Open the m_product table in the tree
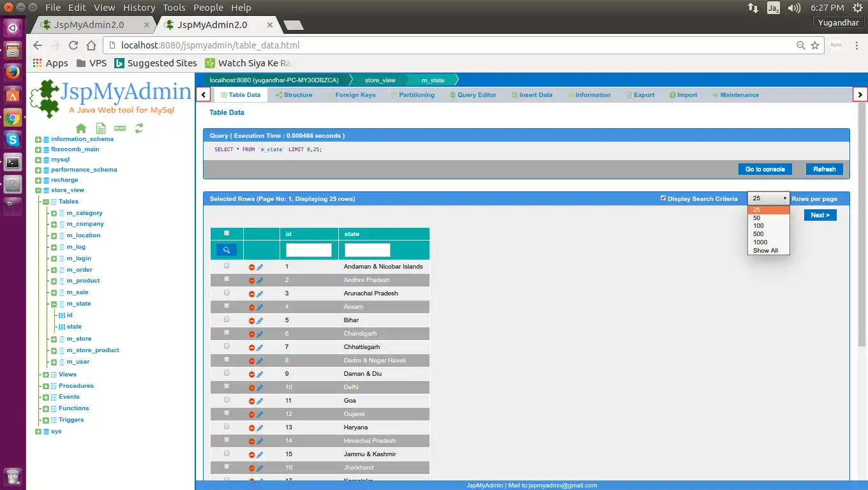This screenshot has width=868, height=490. pyautogui.click(x=83, y=281)
